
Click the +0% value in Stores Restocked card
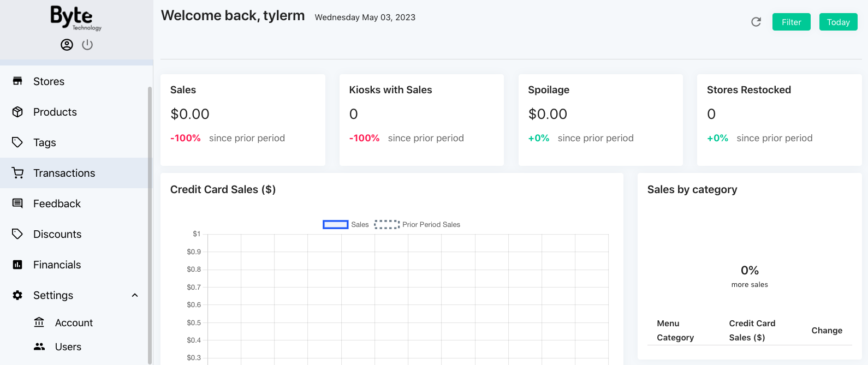717,138
